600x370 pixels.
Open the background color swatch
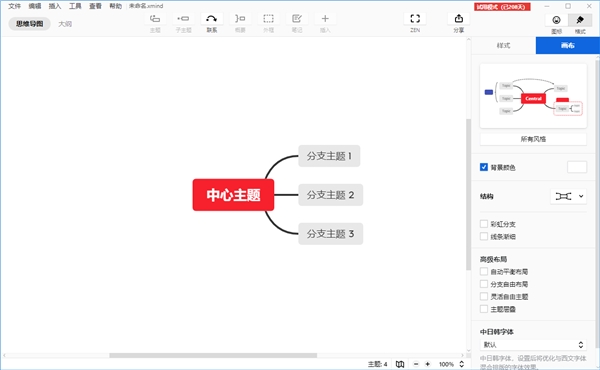[577, 167]
